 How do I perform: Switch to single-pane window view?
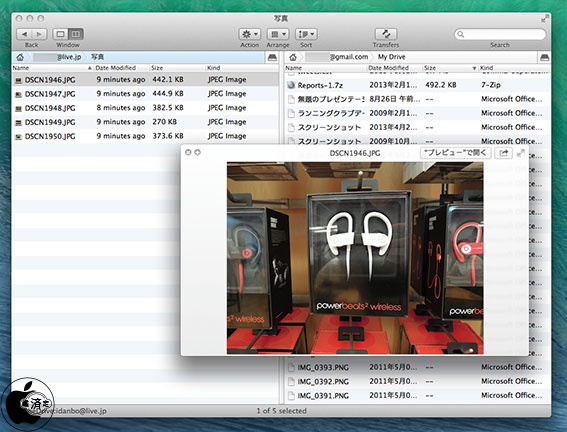pos(60,34)
